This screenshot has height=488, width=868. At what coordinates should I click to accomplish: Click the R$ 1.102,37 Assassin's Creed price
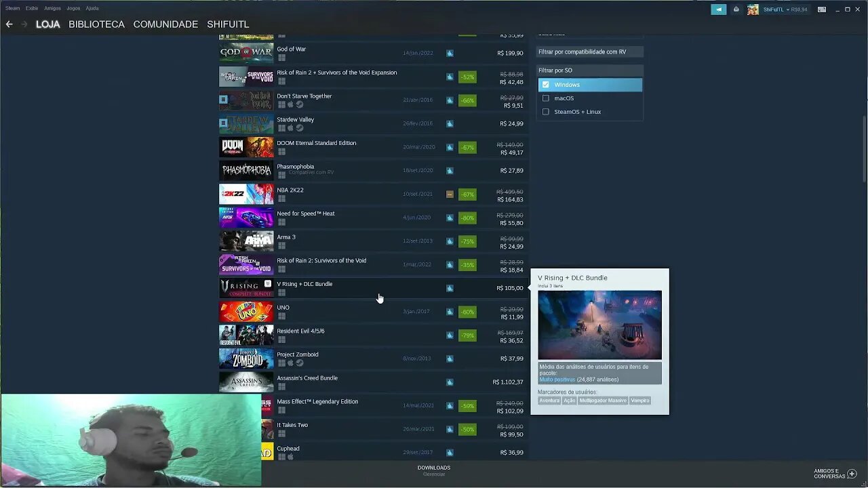point(508,382)
